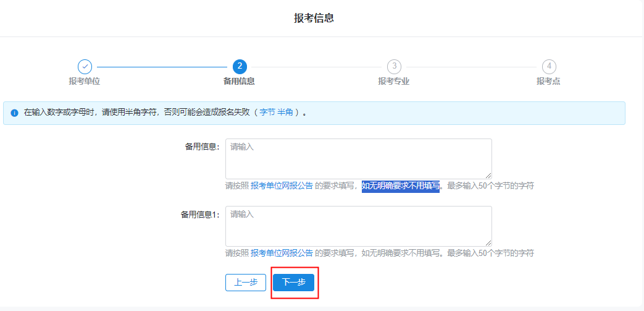Open 报考单位网报公告 link under 备用信息1
This screenshot has width=644, height=311.
(x=282, y=253)
